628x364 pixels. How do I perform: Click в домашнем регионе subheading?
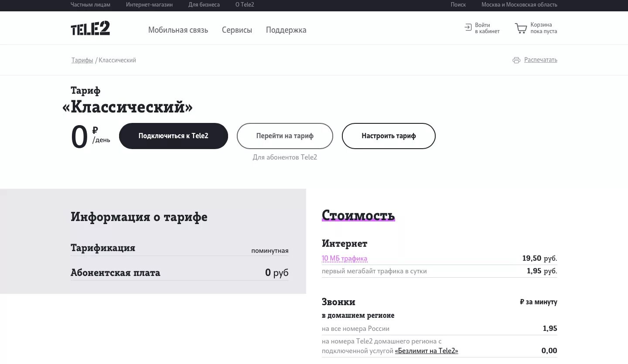pos(358,315)
